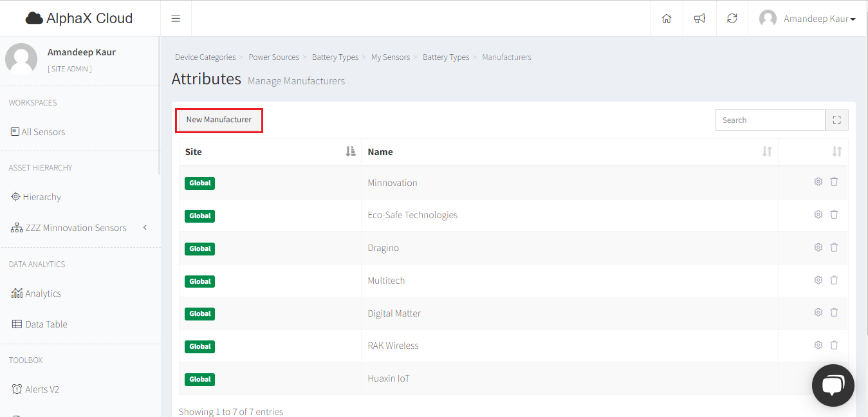The height and width of the screenshot is (417, 868).
Task: Open Analytics in sidebar
Action: coord(42,293)
